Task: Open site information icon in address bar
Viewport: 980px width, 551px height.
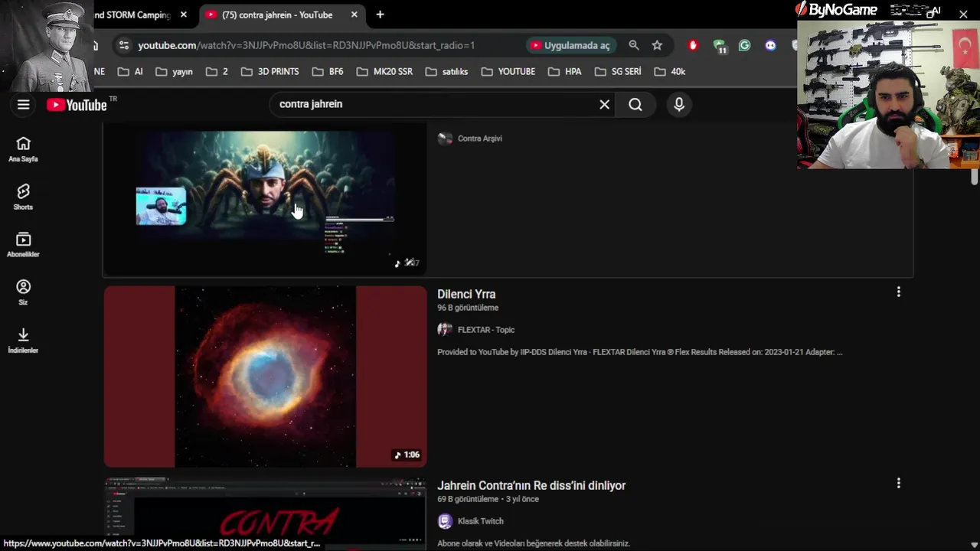Action: point(124,45)
